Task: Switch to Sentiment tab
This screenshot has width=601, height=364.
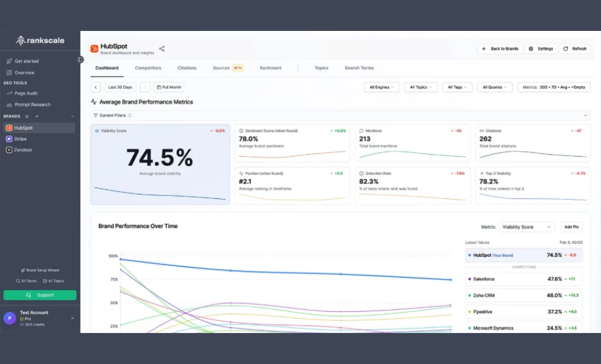Action: tap(270, 68)
